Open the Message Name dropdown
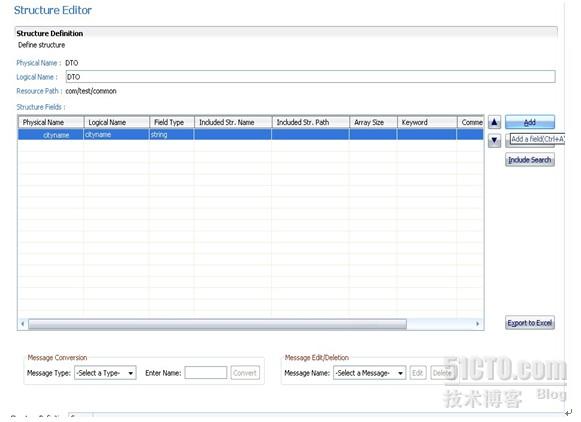Screen dimensions: 581x422 click(x=369, y=373)
